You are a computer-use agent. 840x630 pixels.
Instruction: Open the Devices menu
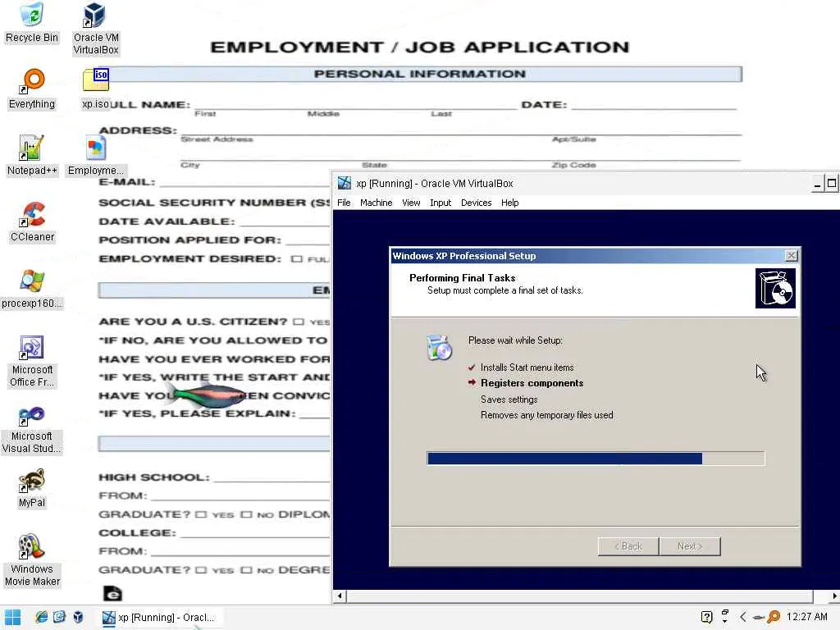pyautogui.click(x=477, y=203)
